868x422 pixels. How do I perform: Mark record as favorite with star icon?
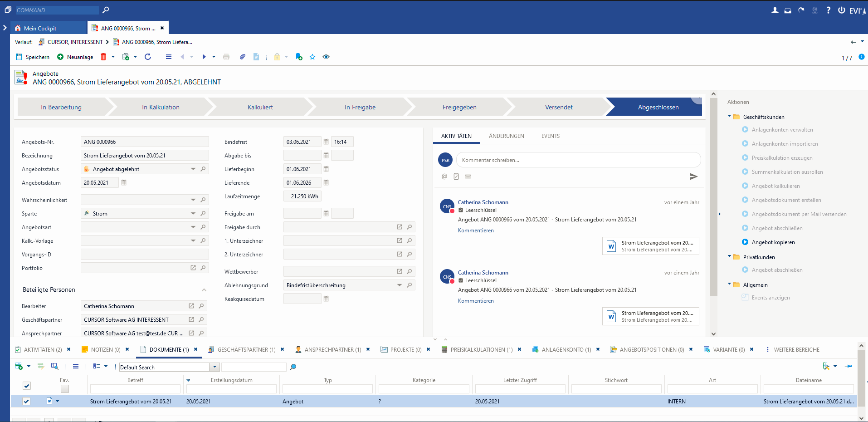(x=312, y=57)
